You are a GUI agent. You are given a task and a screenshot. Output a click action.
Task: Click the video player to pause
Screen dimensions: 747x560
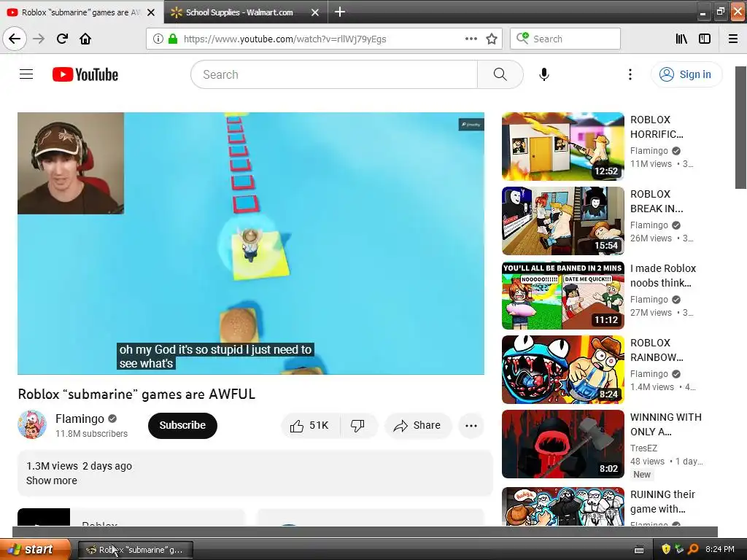click(251, 244)
